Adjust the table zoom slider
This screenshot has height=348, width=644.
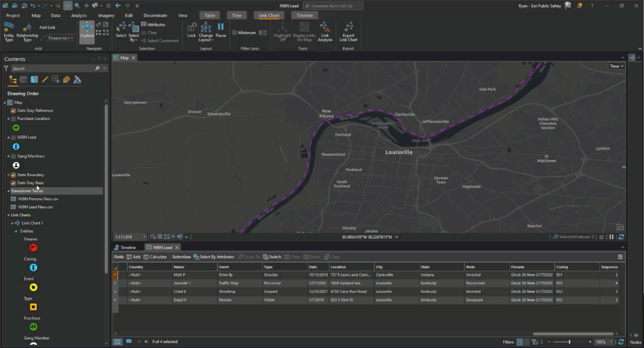point(569,342)
